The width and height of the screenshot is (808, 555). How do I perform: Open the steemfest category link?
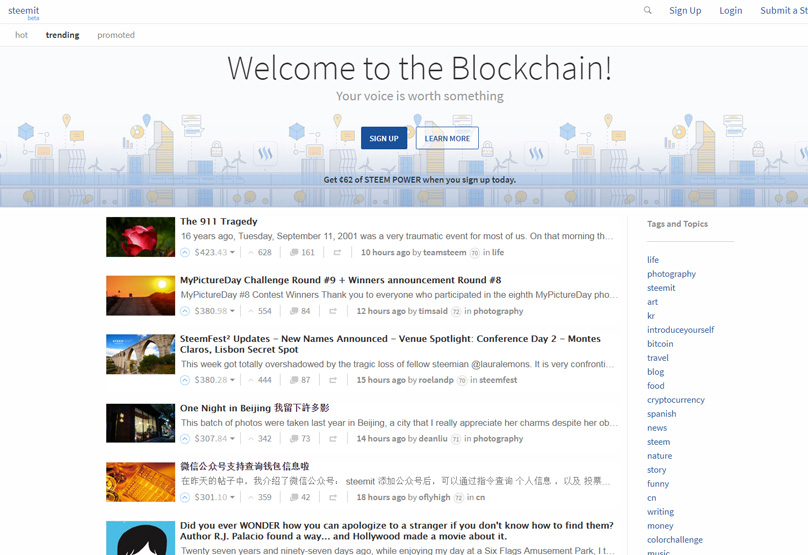tap(498, 380)
